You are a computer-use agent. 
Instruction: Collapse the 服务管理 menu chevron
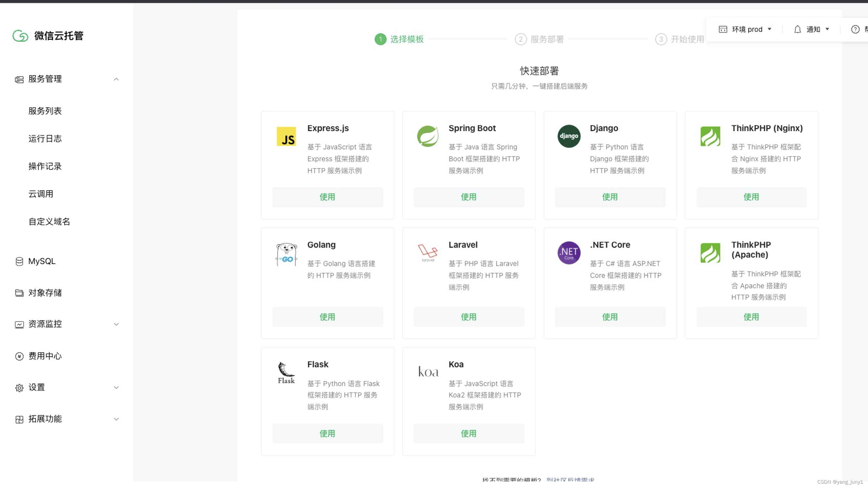[116, 79]
